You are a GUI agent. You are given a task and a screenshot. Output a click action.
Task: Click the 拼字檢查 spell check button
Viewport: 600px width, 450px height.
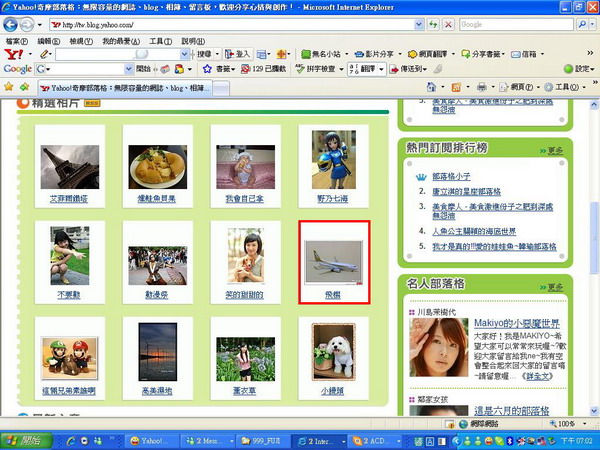316,69
